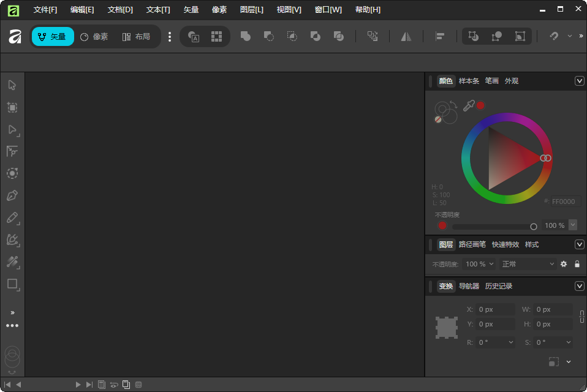Switch to the 外观 tab
Screen dimensions: 587x392
click(512, 81)
